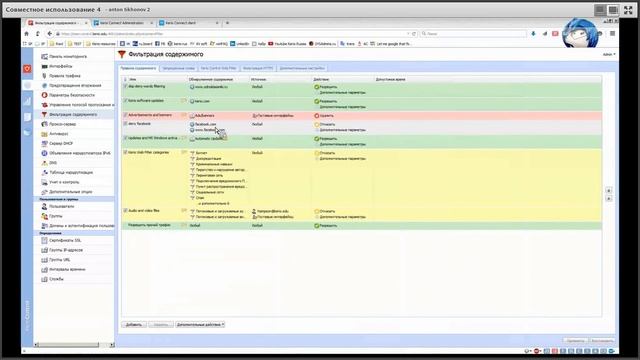This screenshot has height=360, width=640.
Task: Open Дополнительные действия dropdown
Action: click(200, 325)
